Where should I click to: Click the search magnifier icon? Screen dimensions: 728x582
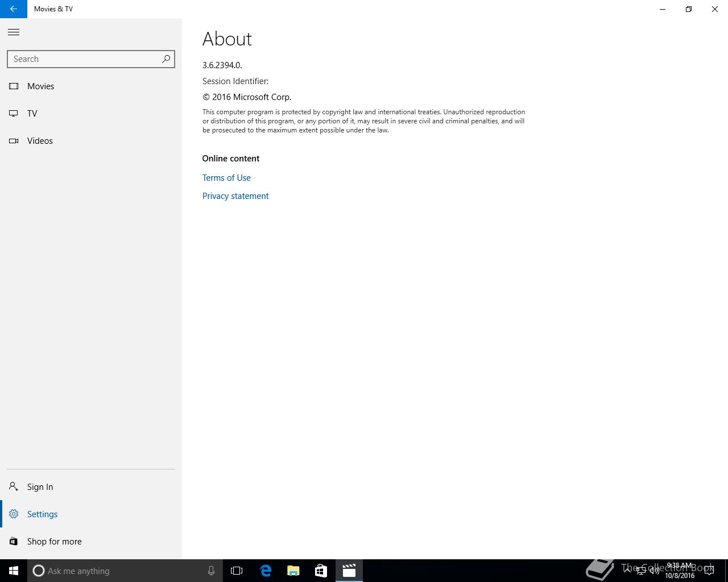click(166, 59)
